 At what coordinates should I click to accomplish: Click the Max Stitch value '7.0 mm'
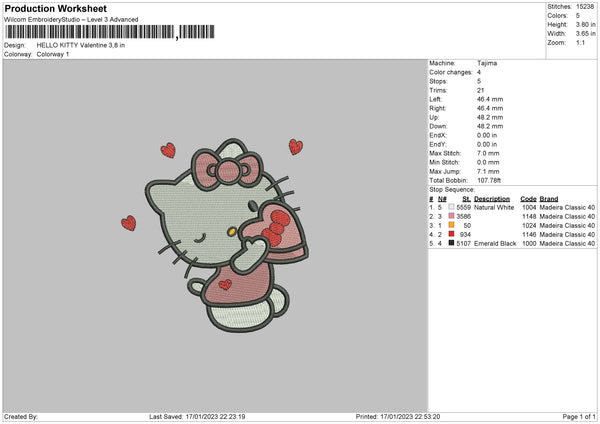[x=488, y=153]
